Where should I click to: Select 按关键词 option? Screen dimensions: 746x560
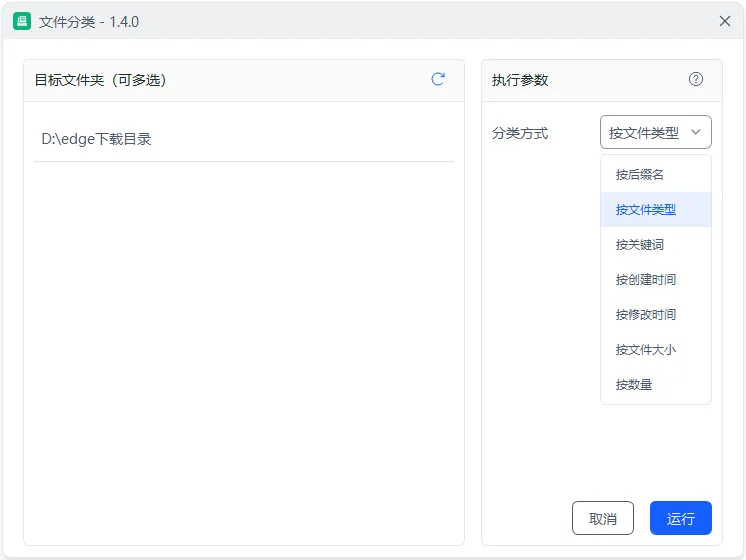click(x=656, y=245)
